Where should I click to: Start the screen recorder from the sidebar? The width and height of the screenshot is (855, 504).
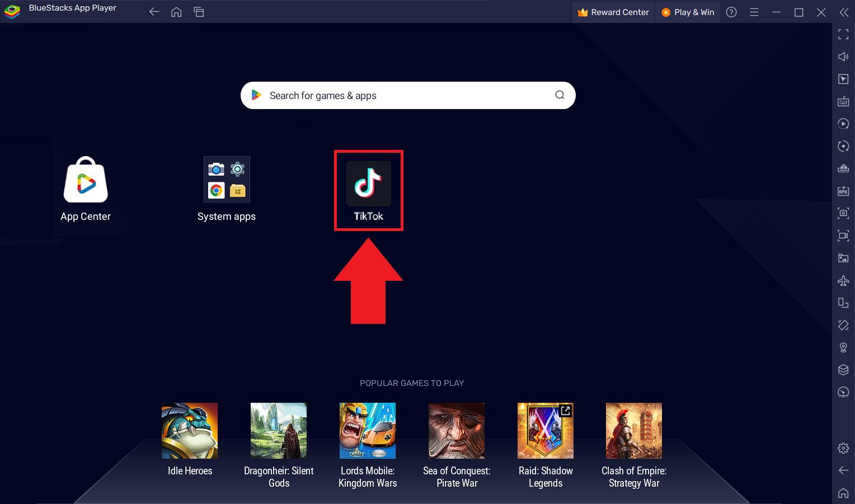pyautogui.click(x=843, y=235)
